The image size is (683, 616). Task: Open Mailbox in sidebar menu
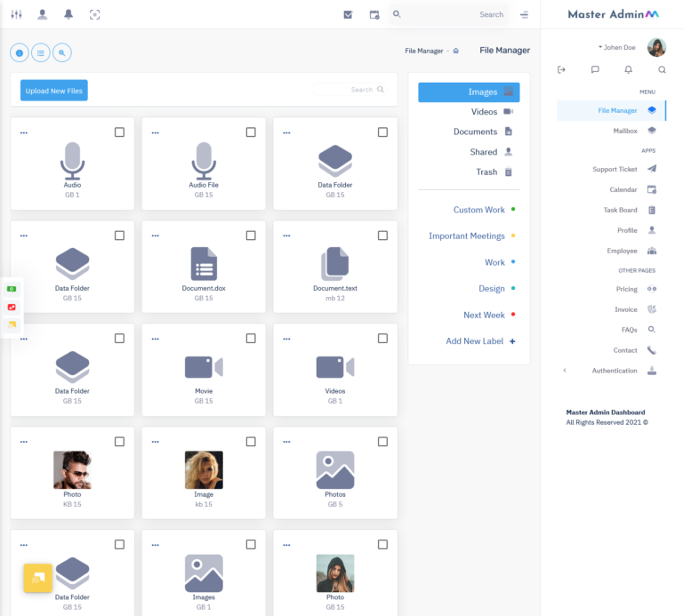(x=611, y=131)
